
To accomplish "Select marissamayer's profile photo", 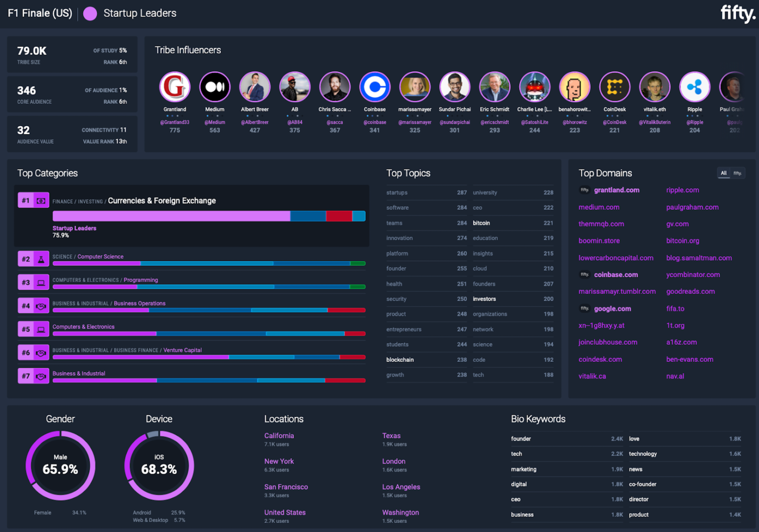I will [414, 87].
